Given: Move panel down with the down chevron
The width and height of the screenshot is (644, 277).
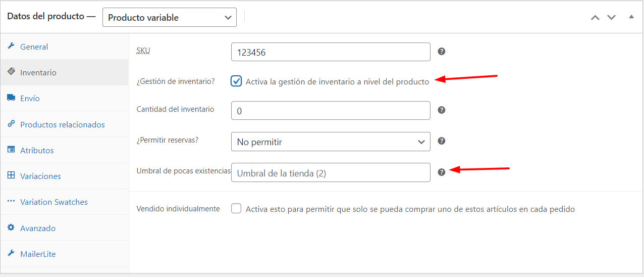Looking at the screenshot, I should coord(611,17).
